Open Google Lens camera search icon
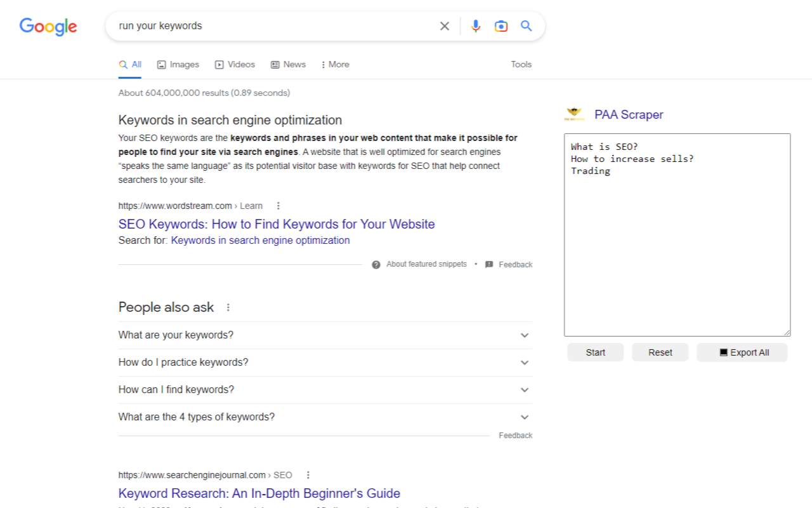Viewport: 812px width, 508px height. [x=501, y=26]
